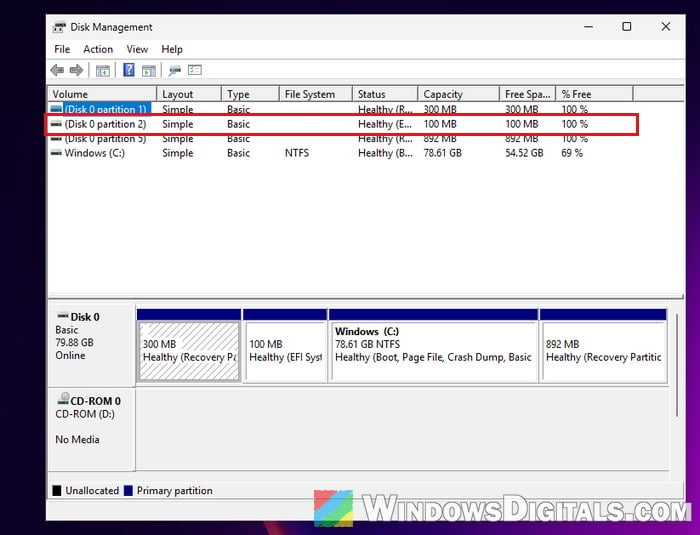This screenshot has width=700, height=535.
Task: Click the blue Help question-mark icon
Action: 129,70
